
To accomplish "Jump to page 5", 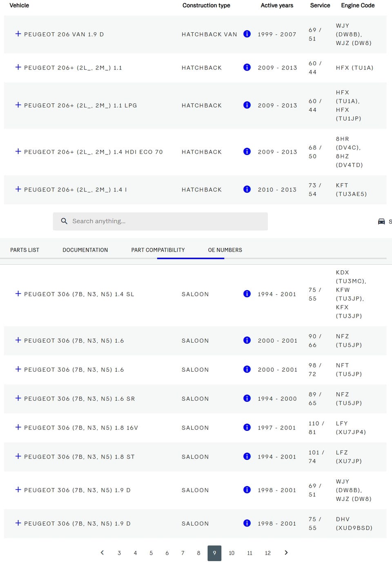I will pos(151,553).
